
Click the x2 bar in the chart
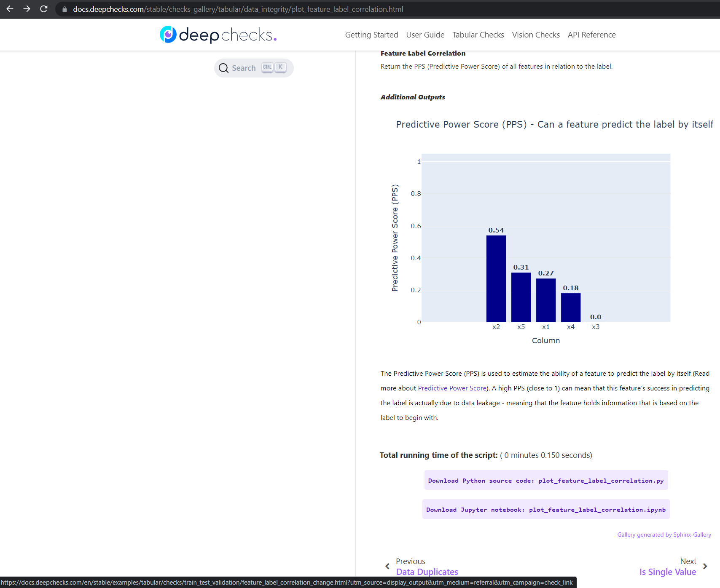tap(496, 278)
